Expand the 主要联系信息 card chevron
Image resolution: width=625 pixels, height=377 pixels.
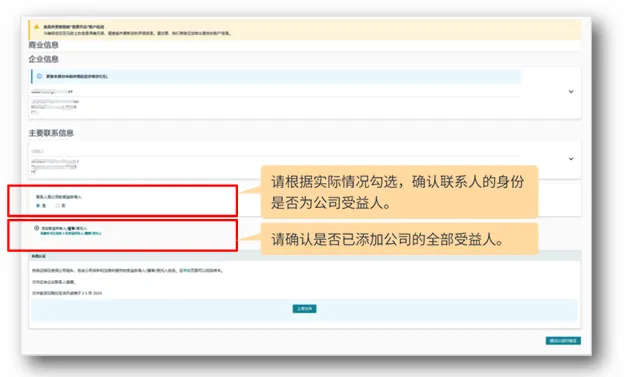coord(571,159)
